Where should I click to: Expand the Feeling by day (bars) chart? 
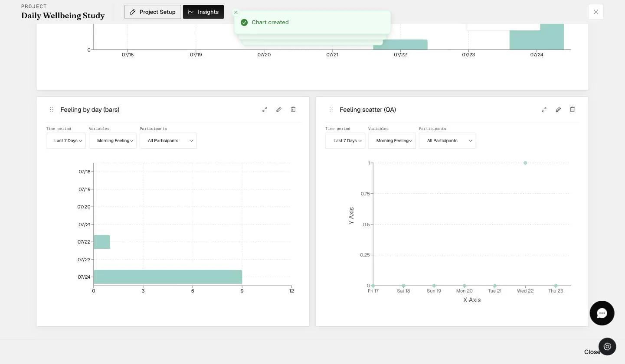tap(265, 110)
